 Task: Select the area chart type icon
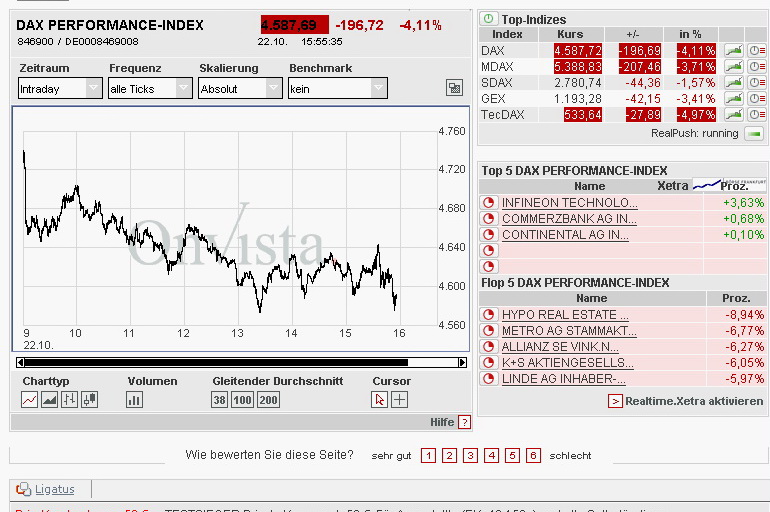49,400
